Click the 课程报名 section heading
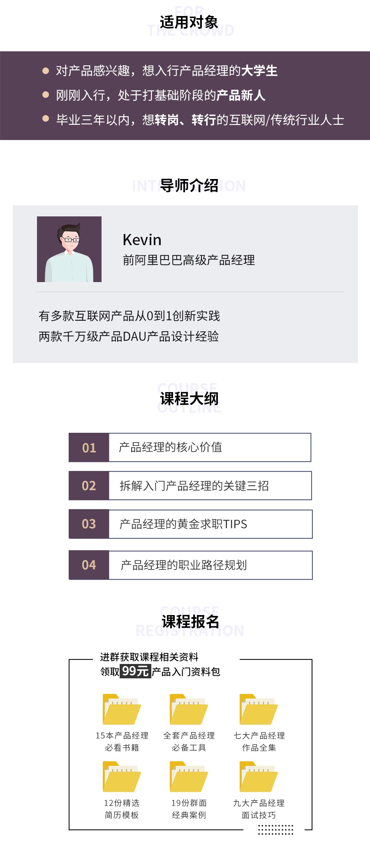This screenshot has width=370, height=868. 190,622
